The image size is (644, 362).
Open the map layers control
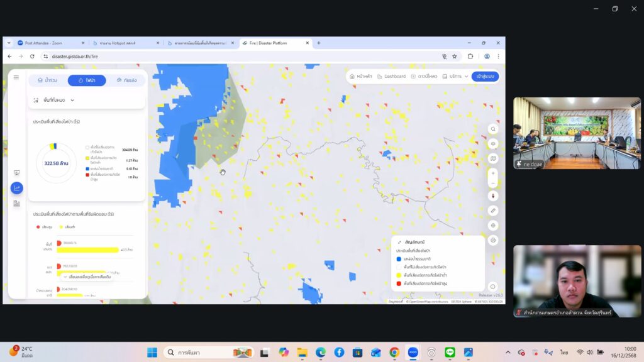[493, 143]
